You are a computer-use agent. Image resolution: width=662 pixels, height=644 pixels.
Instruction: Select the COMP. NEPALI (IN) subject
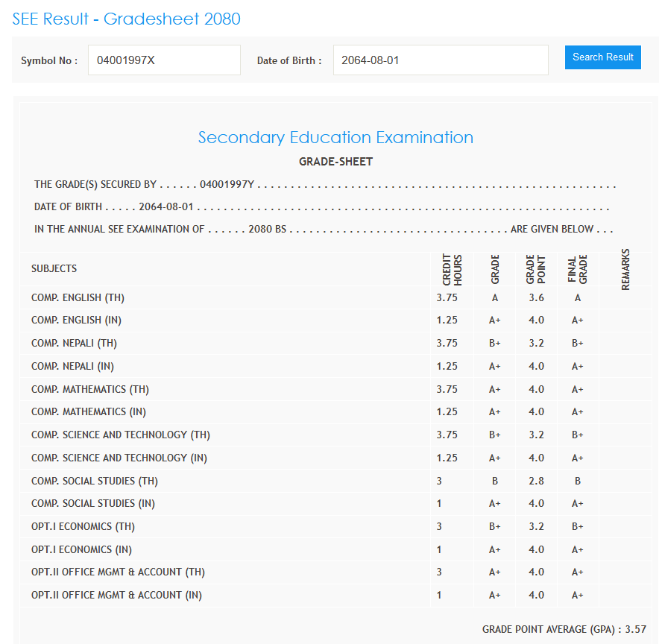point(72,367)
